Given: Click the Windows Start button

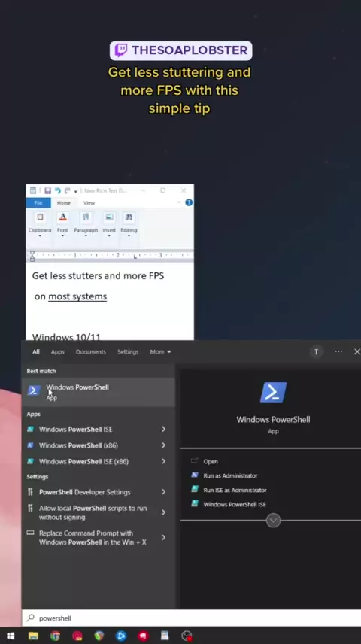Looking at the screenshot, I should (11, 636).
